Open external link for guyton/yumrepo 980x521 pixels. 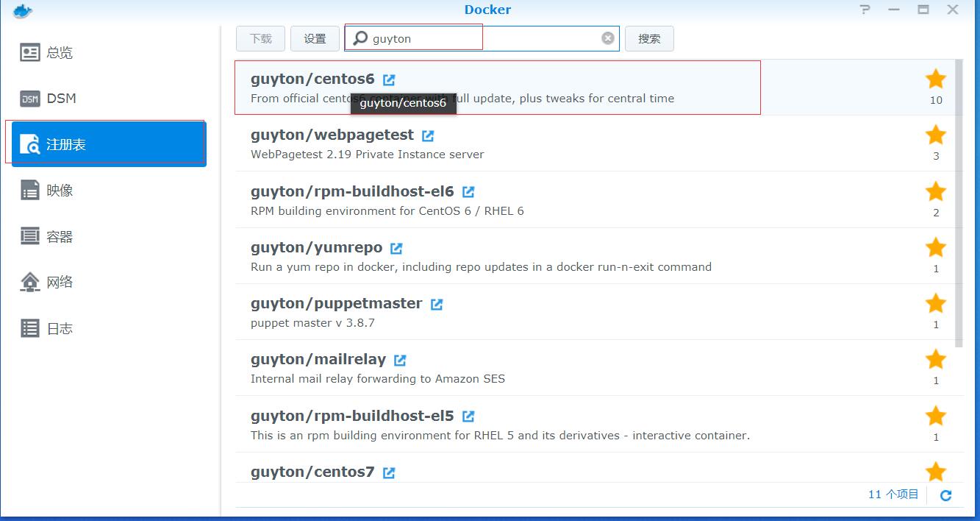396,248
